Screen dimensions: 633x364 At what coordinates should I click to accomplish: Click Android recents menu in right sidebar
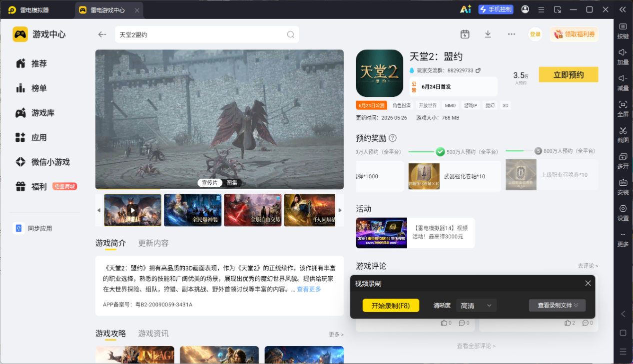coord(623,352)
